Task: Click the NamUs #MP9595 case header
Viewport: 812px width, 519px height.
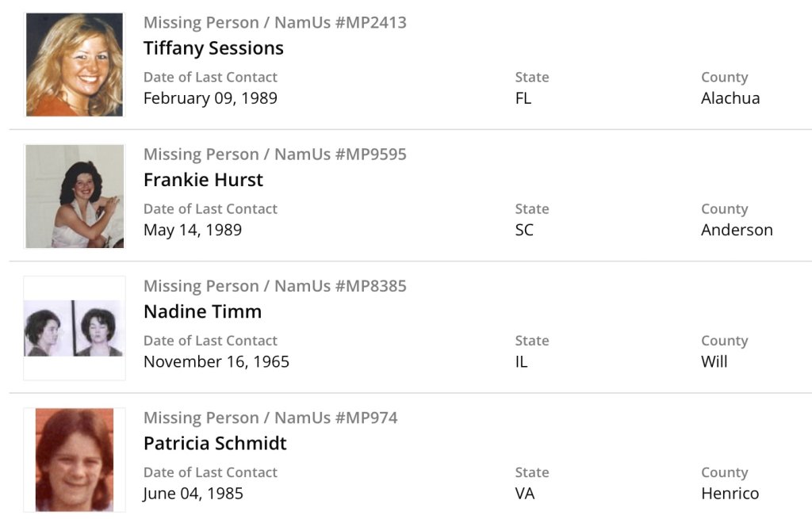Action: [274, 155]
